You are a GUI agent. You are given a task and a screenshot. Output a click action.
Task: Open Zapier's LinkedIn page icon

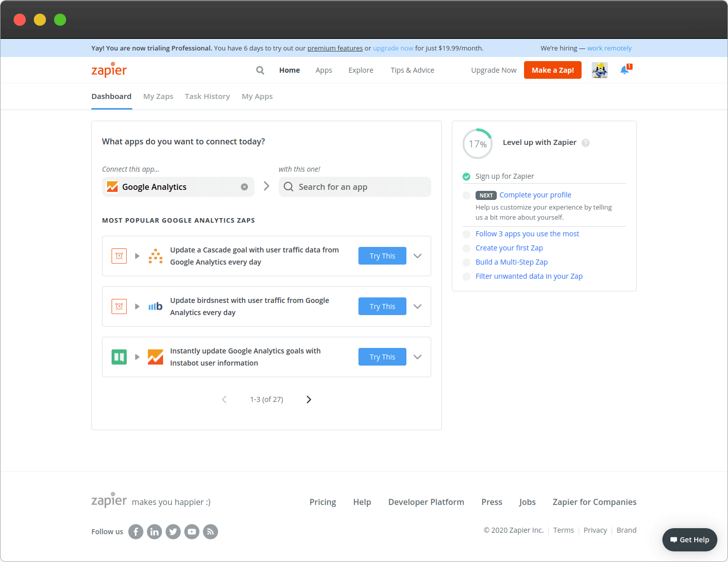[154, 532]
